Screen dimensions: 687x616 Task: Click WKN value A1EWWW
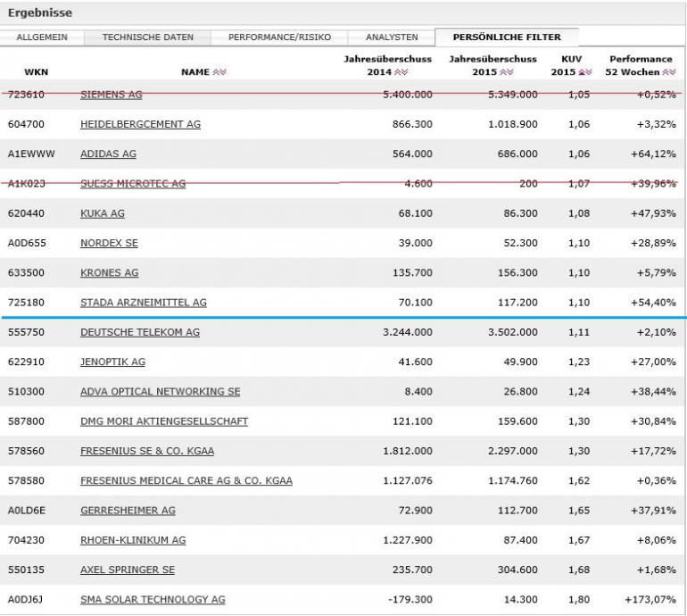point(31,154)
